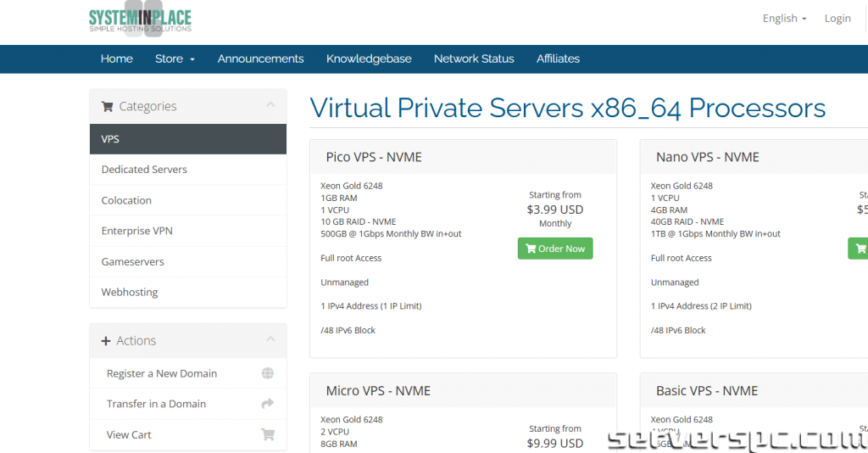Image resolution: width=868 pixels, height=453 pixels.
Task: Open the English language dropdown
Action: tap(784, 19)
